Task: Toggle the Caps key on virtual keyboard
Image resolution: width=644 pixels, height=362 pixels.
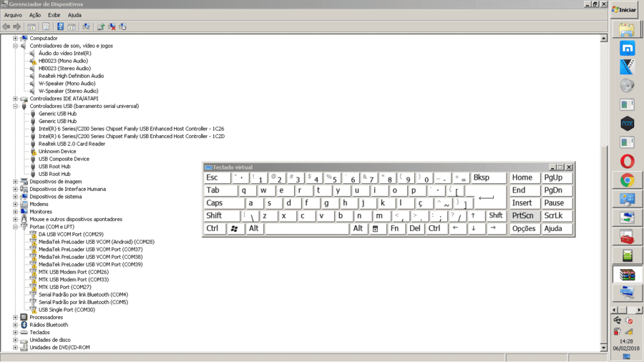Action: point(224,202)
